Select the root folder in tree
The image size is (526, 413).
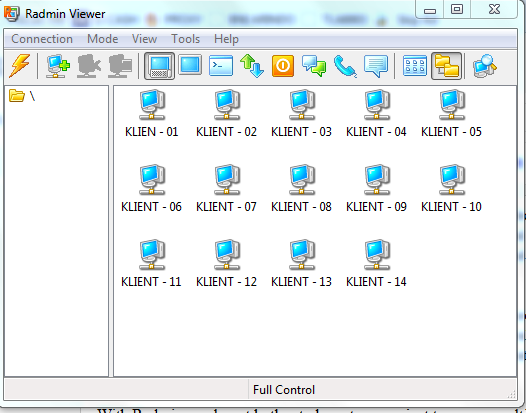coord(22,96)
